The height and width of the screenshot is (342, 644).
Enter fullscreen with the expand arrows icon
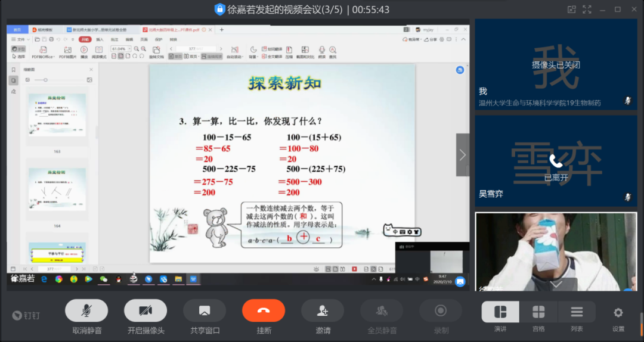[586, 9]
